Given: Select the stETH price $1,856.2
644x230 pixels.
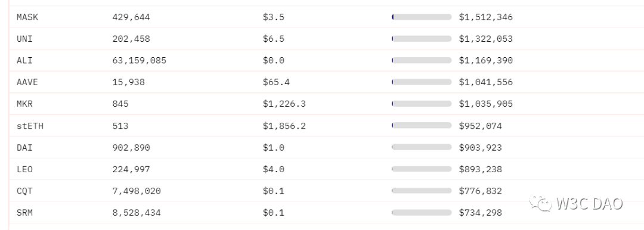Looking at the screenshot, I should (x=284, y=126).
